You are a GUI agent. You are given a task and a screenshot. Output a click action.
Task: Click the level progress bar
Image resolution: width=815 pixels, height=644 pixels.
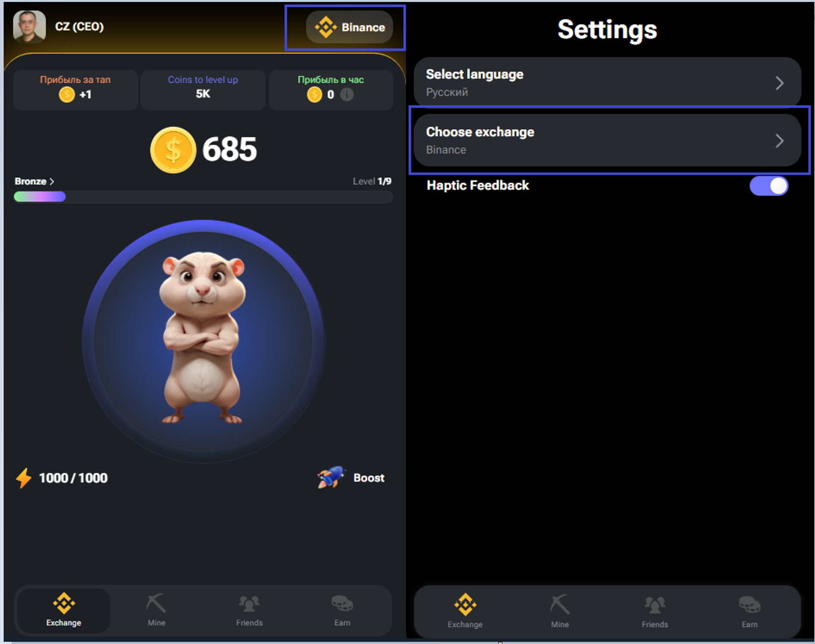point(203,197)
